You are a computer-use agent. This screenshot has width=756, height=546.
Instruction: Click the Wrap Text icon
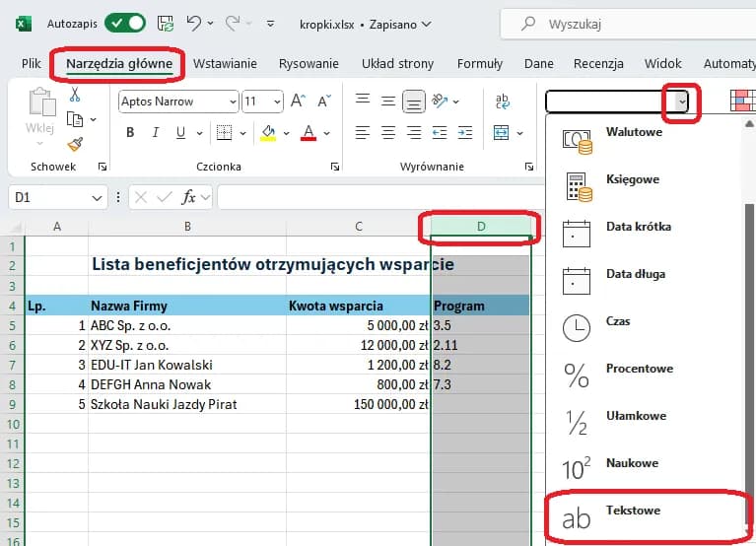tap(502, 101)
